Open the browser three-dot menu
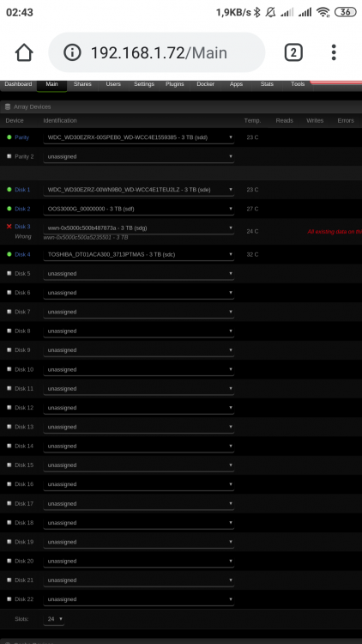The width and height of the screenshot is (362, 644). 334,52
